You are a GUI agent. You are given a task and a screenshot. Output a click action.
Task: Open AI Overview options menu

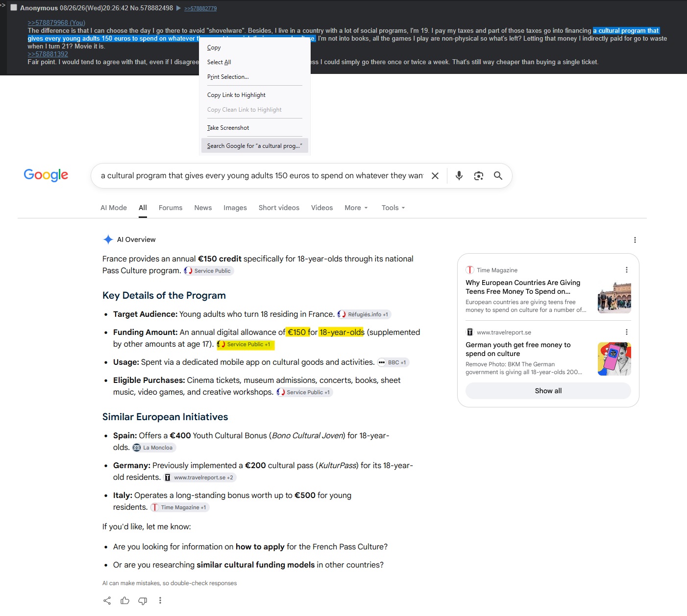coord(635,240)
